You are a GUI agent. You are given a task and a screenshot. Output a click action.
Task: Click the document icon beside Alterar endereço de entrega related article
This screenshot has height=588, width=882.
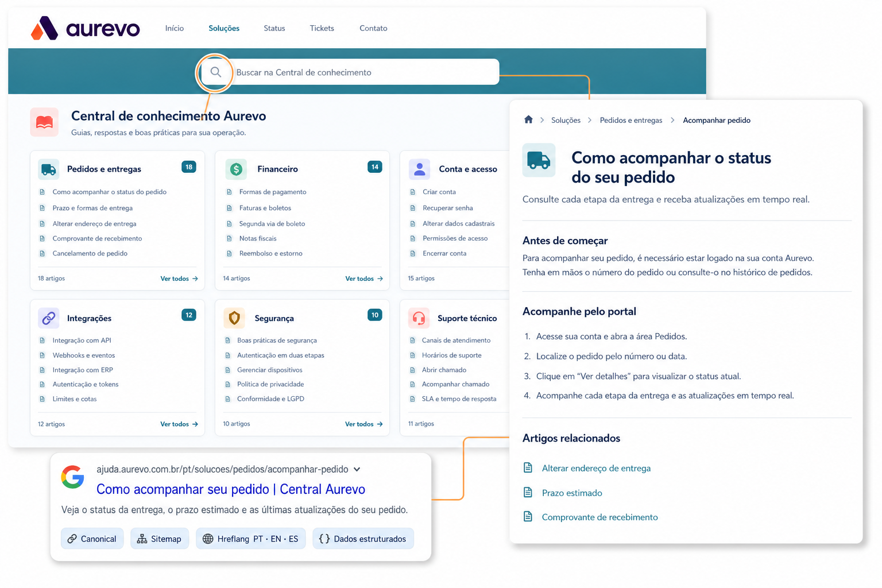[528, 467]
